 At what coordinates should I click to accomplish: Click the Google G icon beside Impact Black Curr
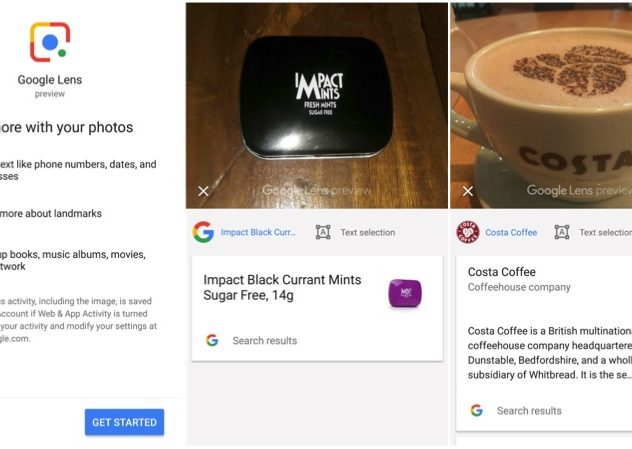203,232
